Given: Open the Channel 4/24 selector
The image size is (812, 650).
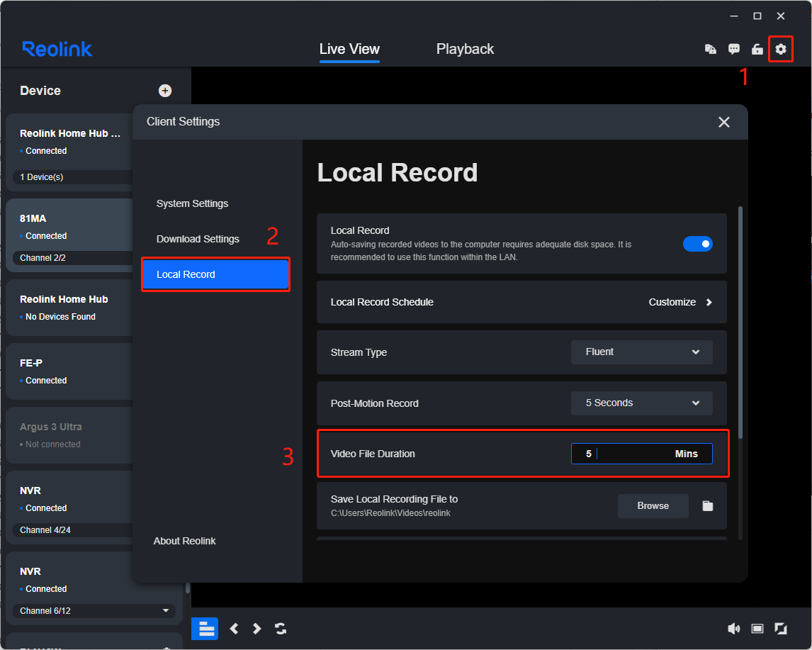Looking at the screenshot, I should coord(72,530).
